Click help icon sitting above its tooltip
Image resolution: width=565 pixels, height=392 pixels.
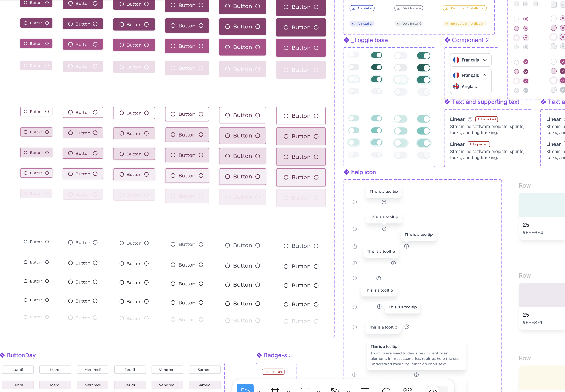[x=379, y=278]
